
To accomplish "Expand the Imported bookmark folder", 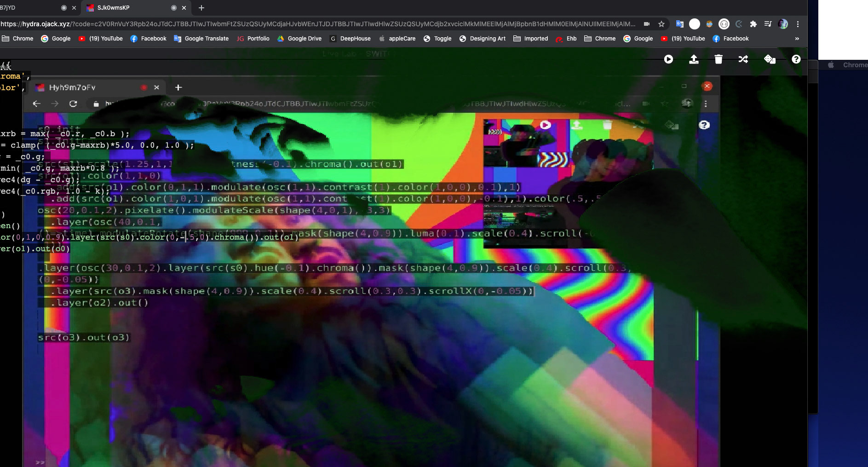I will pyautogui.click(x=530, y=39).
